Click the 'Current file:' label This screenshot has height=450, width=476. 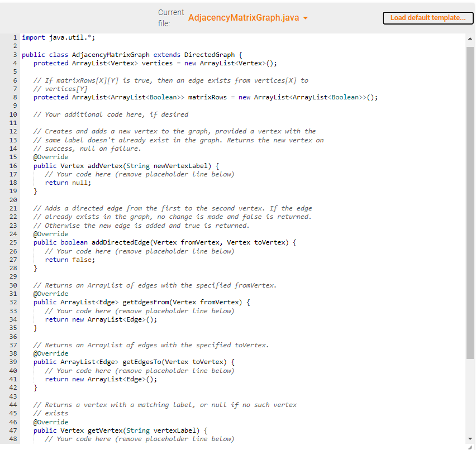(170, 18)
